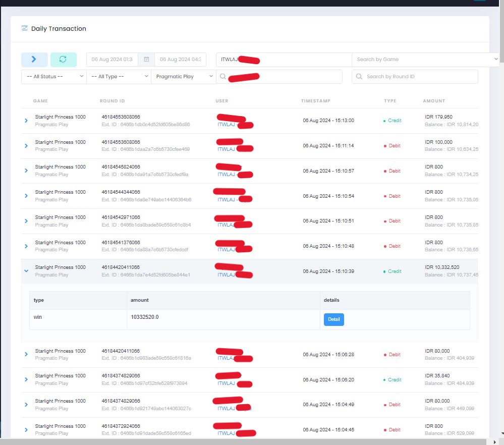Expand the 15:11:14 debit transaction row
Image resolution: width=504 pixels, height=445 pixels.
click(x=26, y=146)
